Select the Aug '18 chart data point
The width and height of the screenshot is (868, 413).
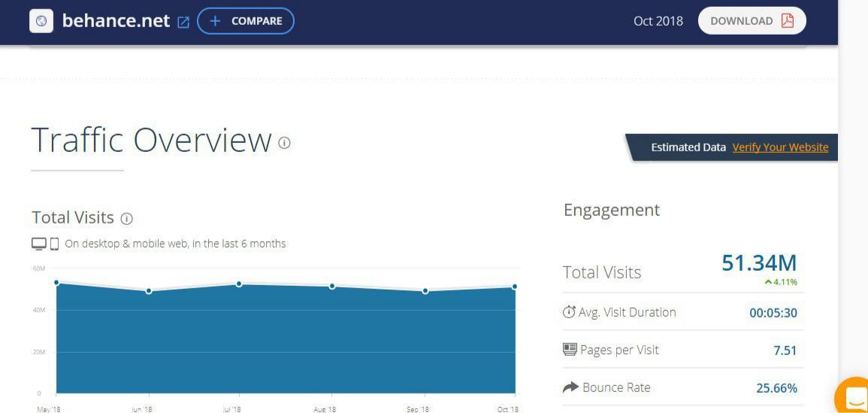[x=332, y=286]
